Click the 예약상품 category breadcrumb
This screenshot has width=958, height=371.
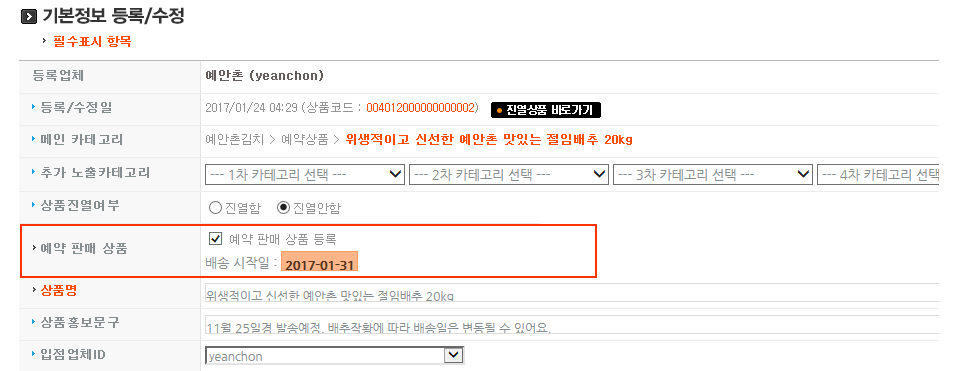coord(305,139)
